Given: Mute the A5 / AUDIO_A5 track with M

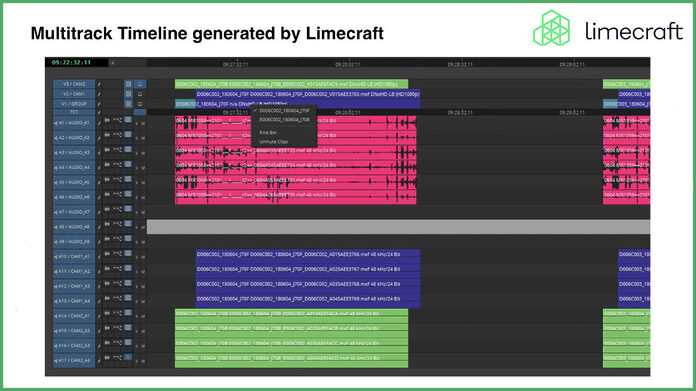Looking at the screenshot, I should click(x=143, y=183).
